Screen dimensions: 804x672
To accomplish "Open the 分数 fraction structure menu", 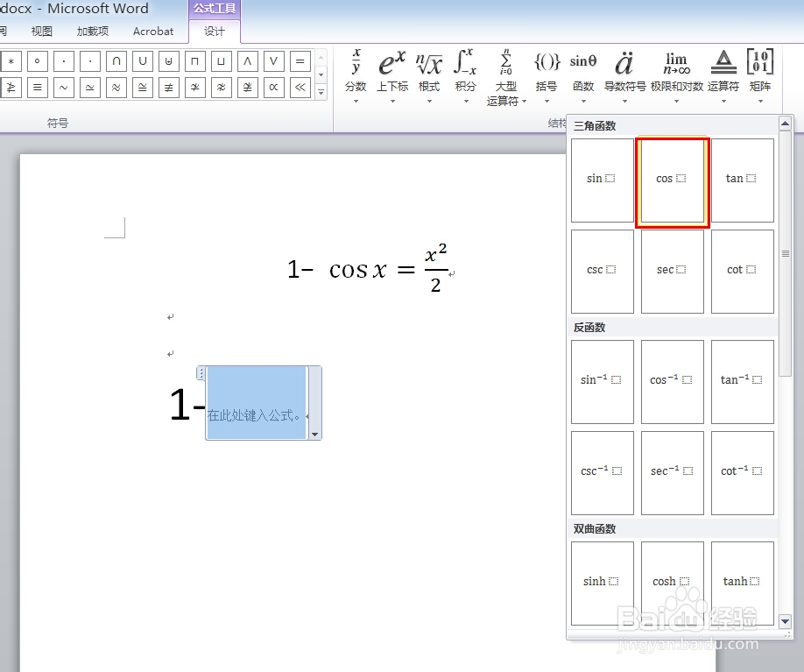I will [356, 76].
